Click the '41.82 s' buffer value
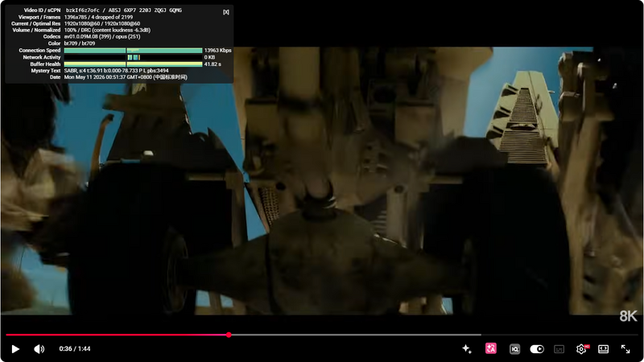The height and width of the screenshot is (362, 644). click(x=213, y=64)
